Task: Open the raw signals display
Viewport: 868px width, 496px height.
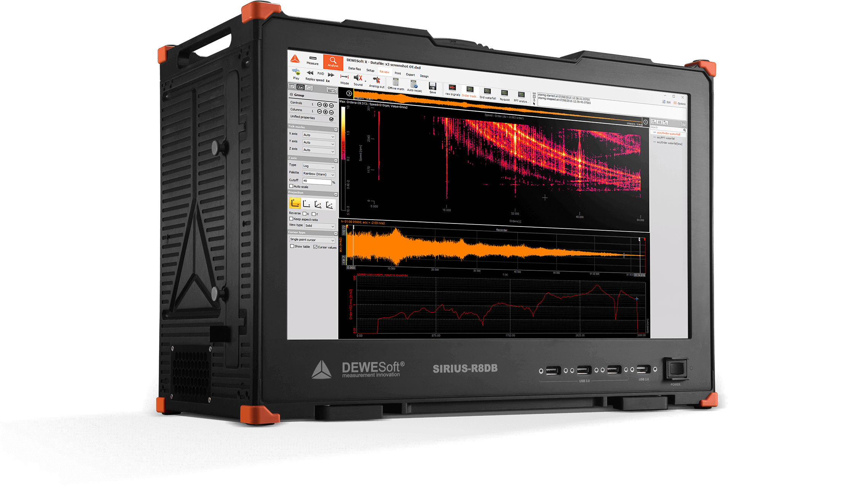Action: 453,90
